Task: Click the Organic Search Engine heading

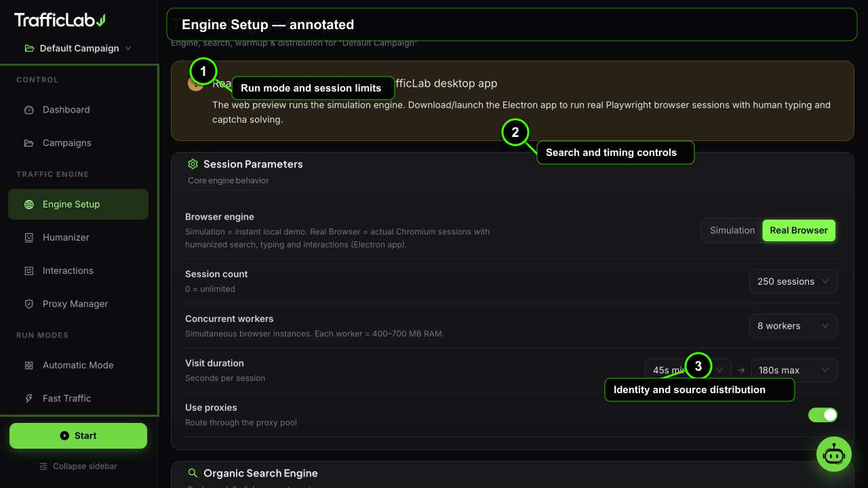Action: pos(260,473)
